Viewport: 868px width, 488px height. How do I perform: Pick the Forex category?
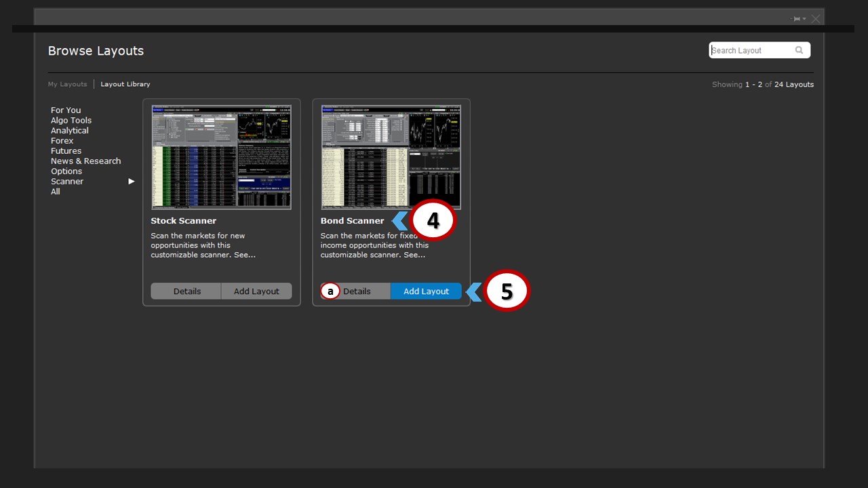tap(62, 140)
